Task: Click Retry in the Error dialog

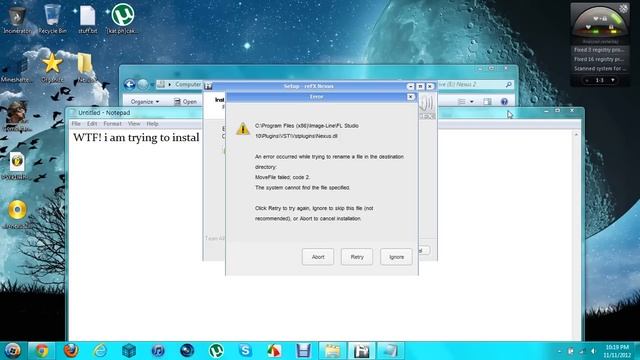Action: click(x=357, y=257)
